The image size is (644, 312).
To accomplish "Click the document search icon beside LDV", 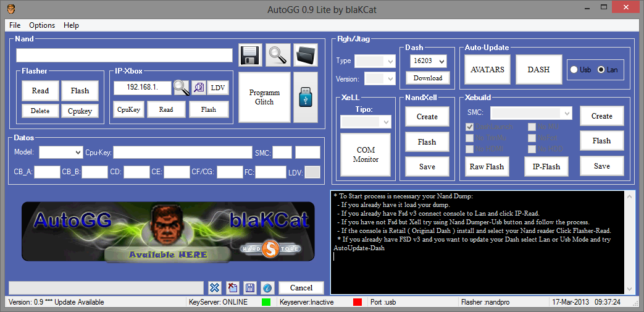I will pos(199,88).
